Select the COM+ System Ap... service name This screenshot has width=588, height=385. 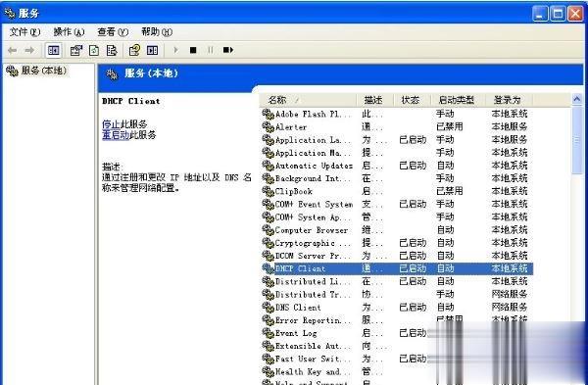[313, 217]
